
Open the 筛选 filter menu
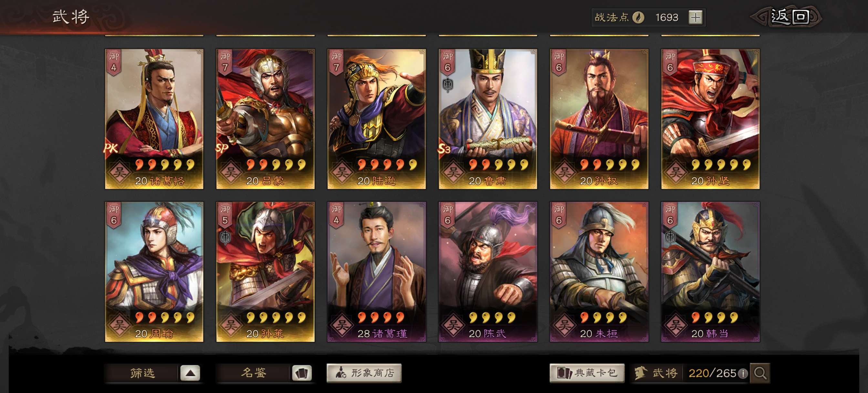[142, 373]
